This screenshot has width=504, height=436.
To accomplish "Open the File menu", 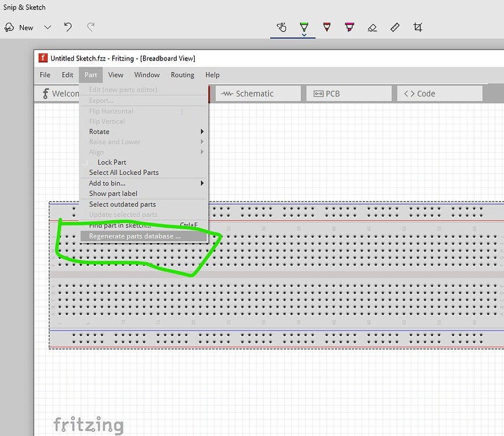I will point(45,75).
